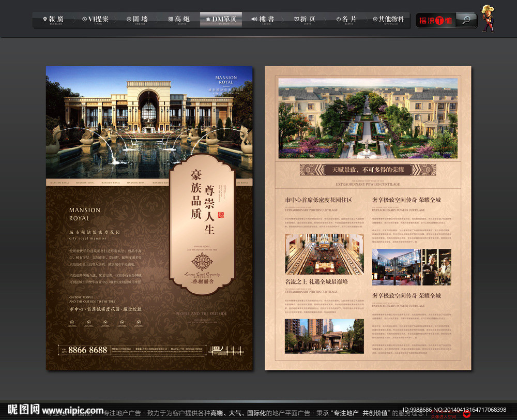Click the hotel lobby interior photo
The width and height of the screenshot is (517, 420).
click(325, 254)
